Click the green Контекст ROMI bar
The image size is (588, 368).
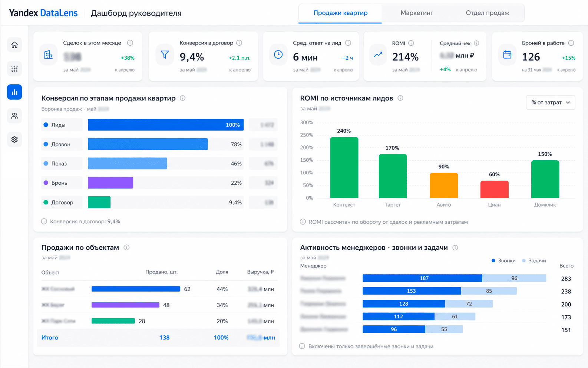coord(344,168)
